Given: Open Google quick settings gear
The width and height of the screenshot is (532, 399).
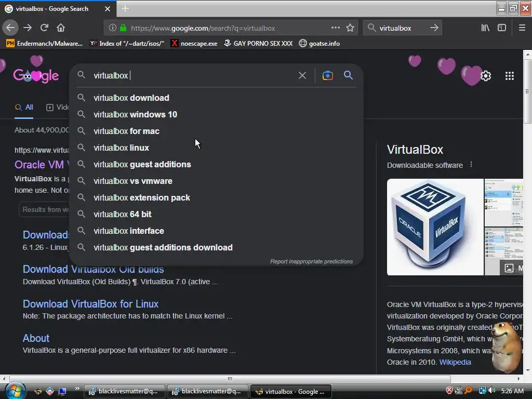Looking at the screenshot, I should click(486, 76).
